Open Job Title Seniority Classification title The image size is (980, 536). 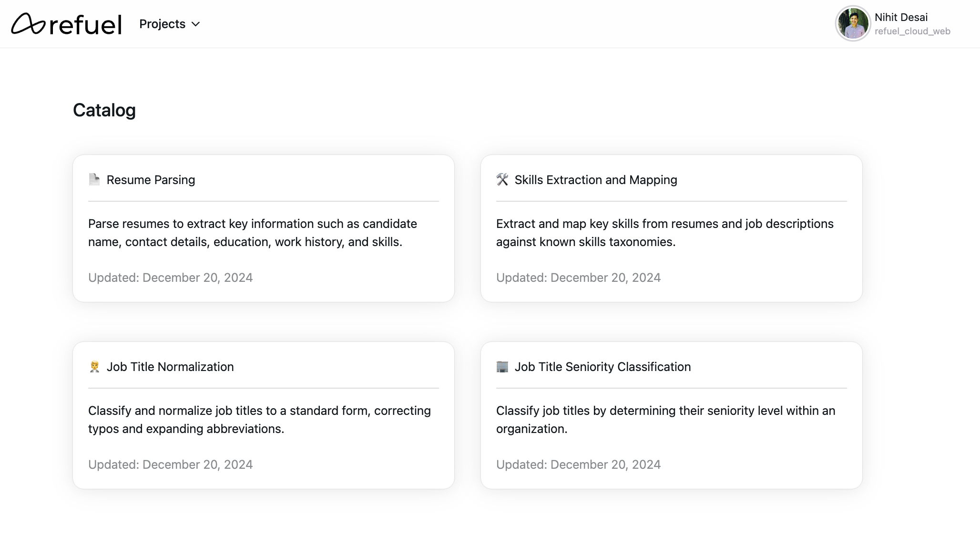602,367
